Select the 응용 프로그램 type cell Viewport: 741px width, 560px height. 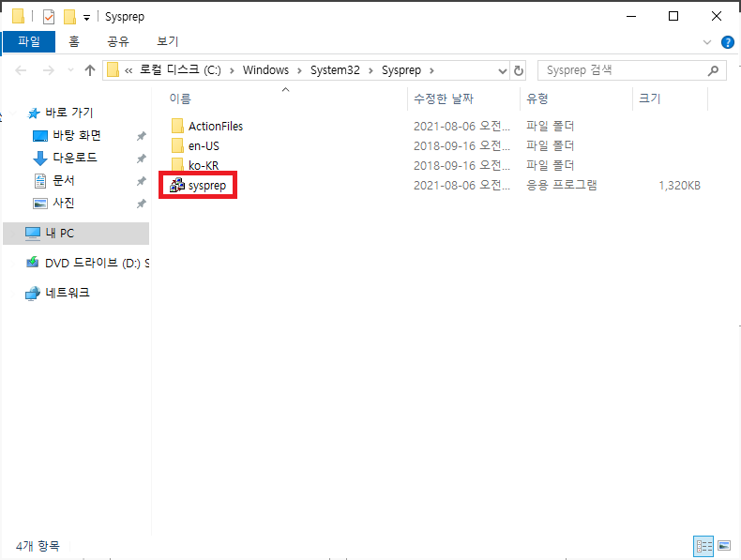click(x=562, y=185)
